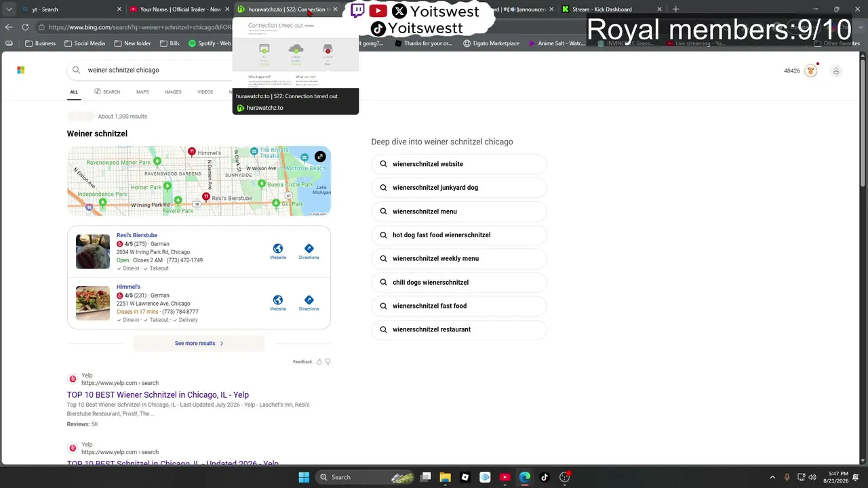Viewport: 868px width, 488px height.
Task: Open YouTube app from the taskbar
Action: (x=505, y=477)
